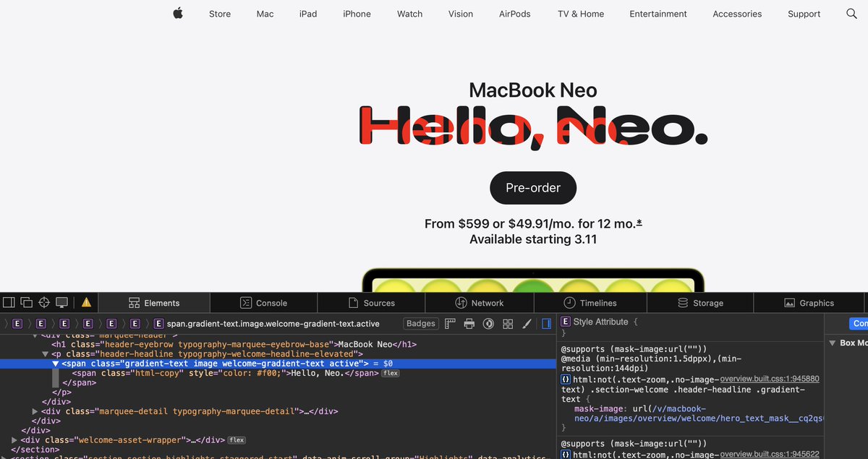Open Accessories in the navigation bar
This screenshot has width=868, height=459.
737,14
